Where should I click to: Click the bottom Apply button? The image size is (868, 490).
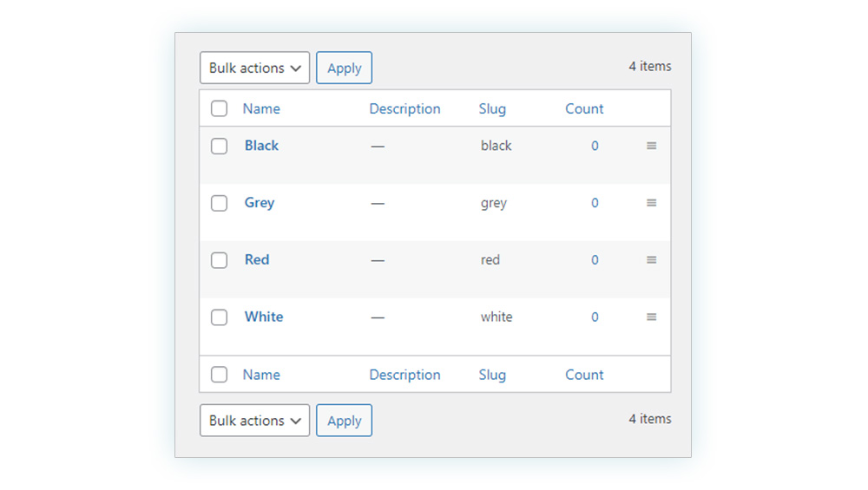(x=344, y=421)
